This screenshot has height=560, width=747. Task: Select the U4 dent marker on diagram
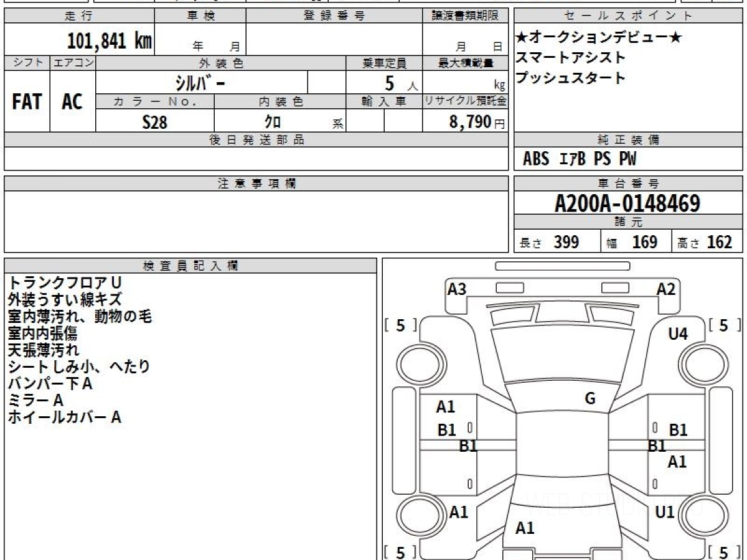(677, 334)
